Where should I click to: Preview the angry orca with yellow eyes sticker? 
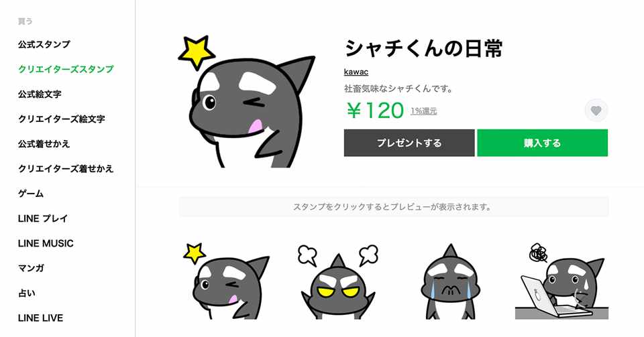(338, 281)
